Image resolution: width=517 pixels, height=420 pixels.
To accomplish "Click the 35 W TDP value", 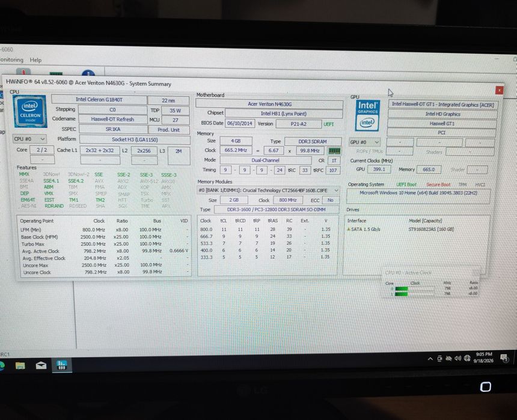I will [x=175, y=111].
